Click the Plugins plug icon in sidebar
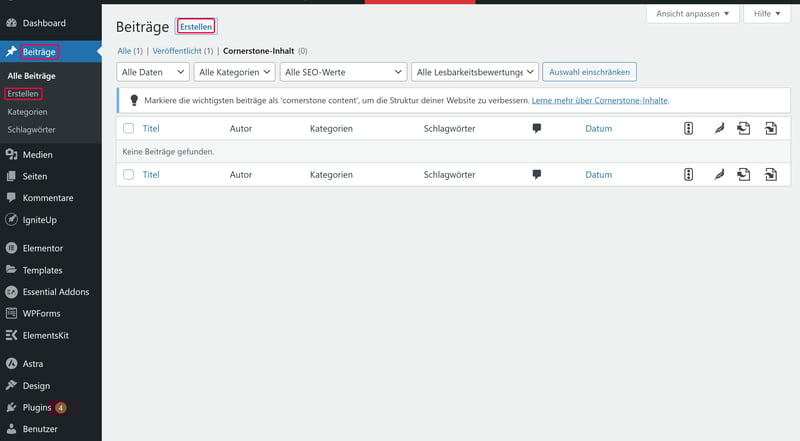This screenshot has width=800, height=441. click(11, 408)
